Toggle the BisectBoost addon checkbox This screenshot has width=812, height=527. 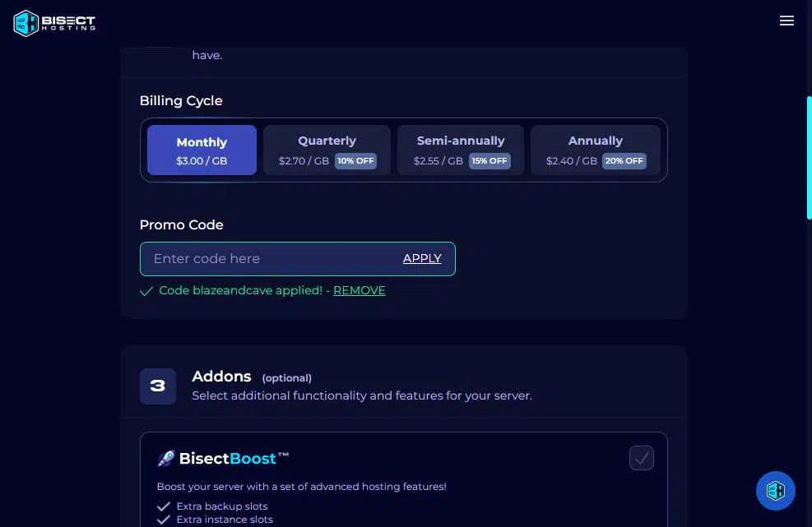[x=641, y=458]
